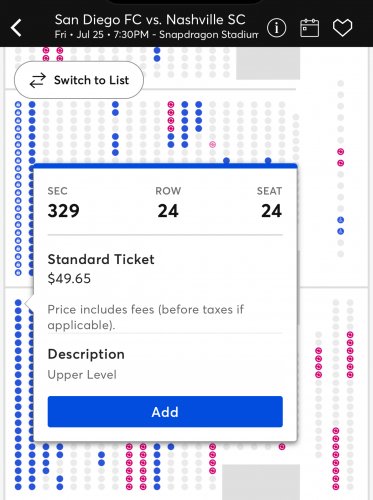Click the Snapdragon Stadium date subtitle
373x500 pixels.
156,35
